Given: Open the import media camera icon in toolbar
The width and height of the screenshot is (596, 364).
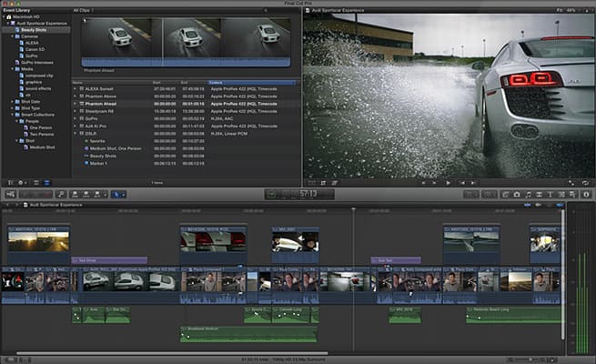Looking at the screenshot, I should pos(11,194).
